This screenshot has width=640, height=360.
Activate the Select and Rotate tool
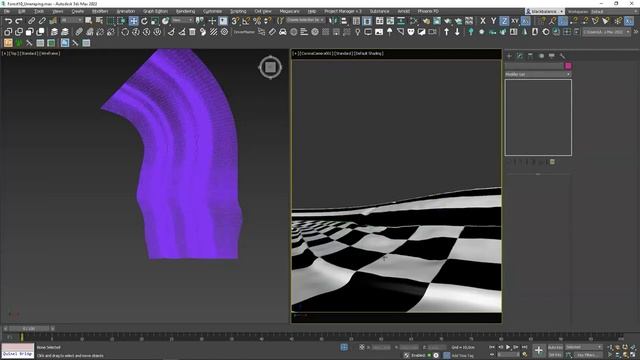click(x=144, y=21)
